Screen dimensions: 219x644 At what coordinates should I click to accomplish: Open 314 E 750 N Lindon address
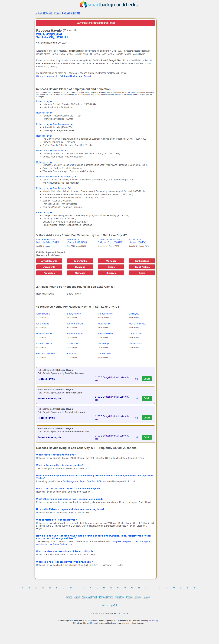(138, 241)
